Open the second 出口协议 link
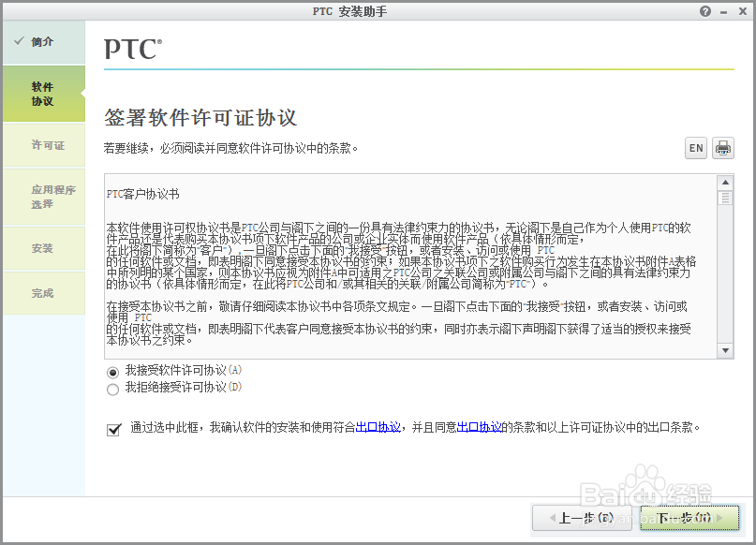This screenshot has width=756, height=545. pos(479,427)
